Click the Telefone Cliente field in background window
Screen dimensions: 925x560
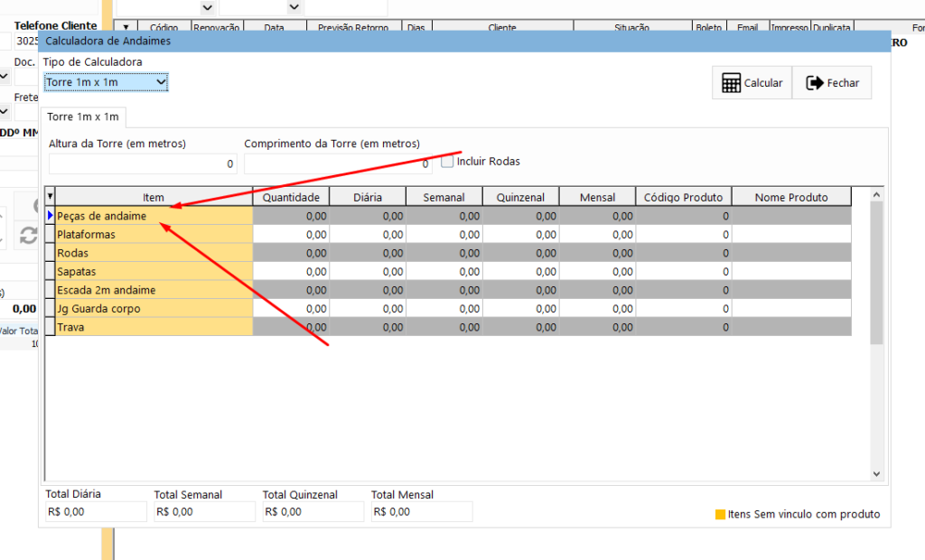(x=24, y=41)
